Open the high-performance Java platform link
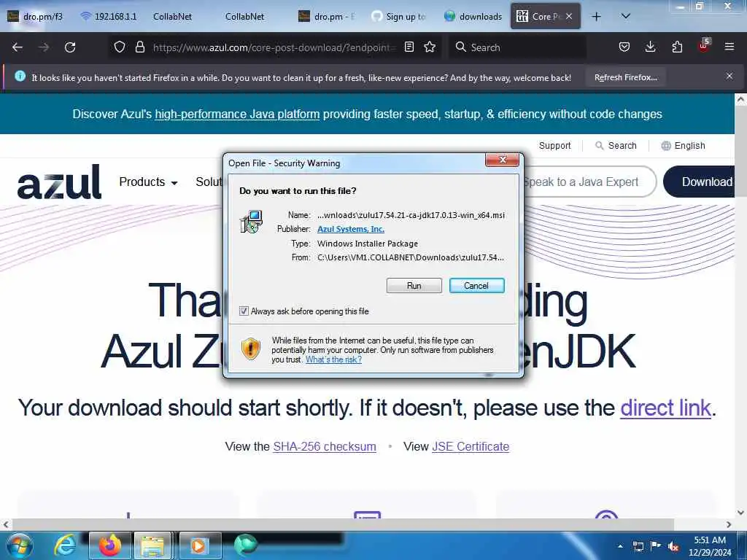 point(237,114)
